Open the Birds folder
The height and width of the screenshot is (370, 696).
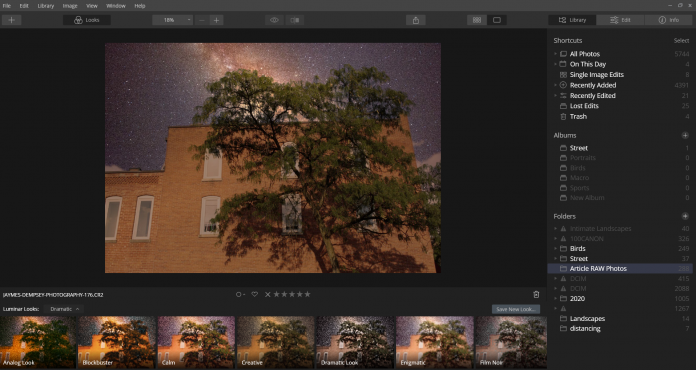pos(577,248)
